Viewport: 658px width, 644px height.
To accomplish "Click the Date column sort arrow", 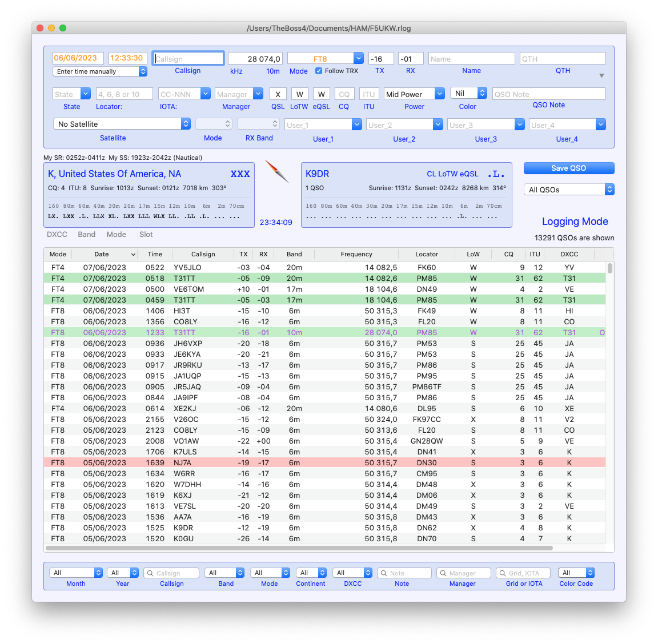I will click(133, 255).
